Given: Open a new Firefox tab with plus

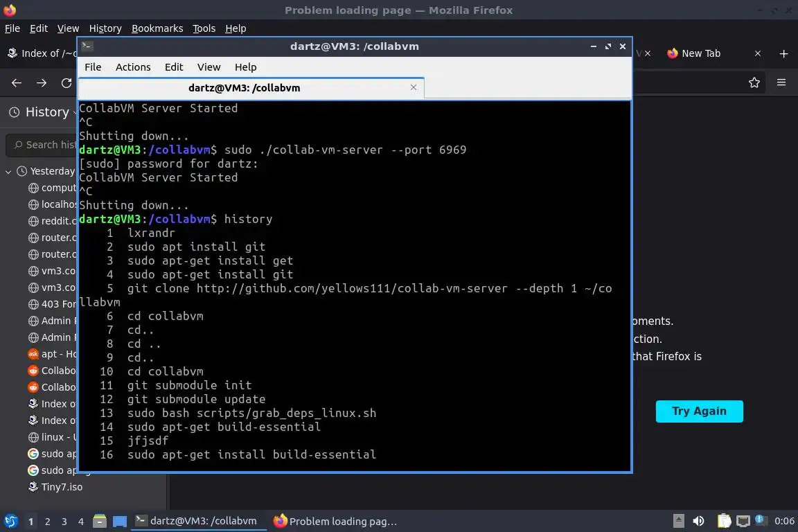Looking at the screenshot, I should [783, 53].
